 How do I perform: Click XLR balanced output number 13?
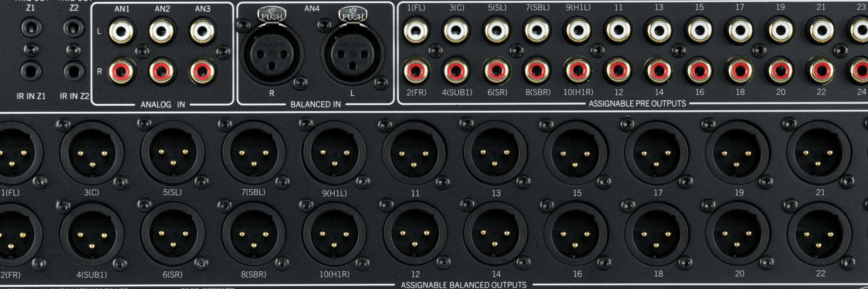495,153
